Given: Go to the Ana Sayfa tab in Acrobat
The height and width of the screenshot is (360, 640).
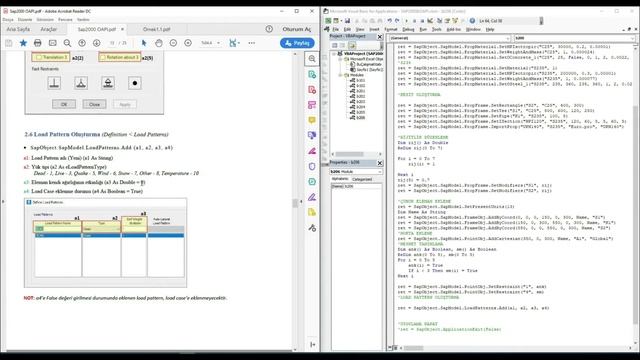Looking at the screenshot, I should pos(18,29).
